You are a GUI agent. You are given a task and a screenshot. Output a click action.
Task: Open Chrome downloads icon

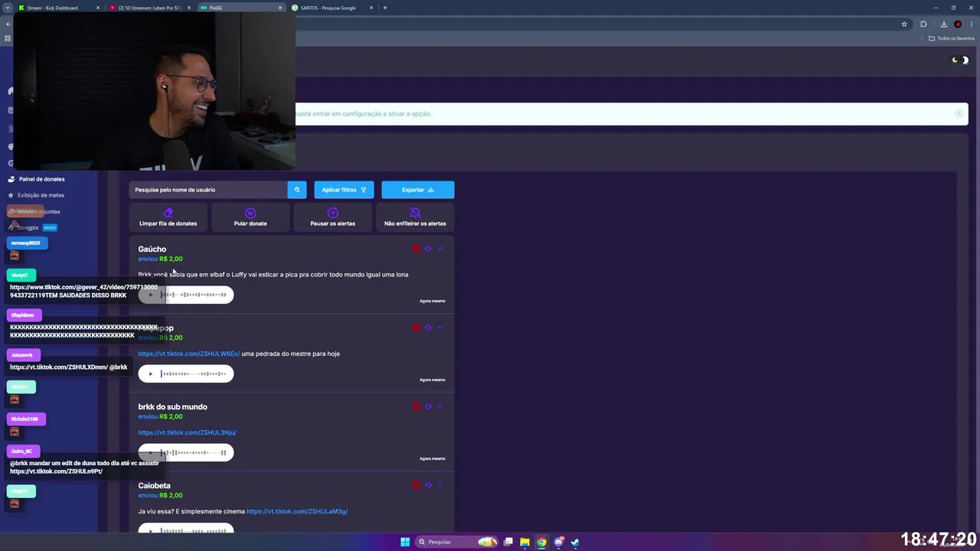943,24
